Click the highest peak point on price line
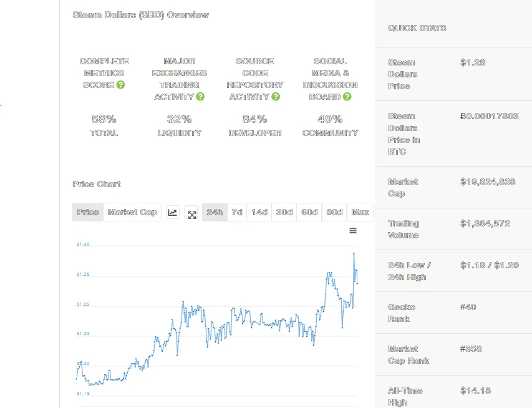Viewport: 532px width, 408px height. [x=354, y=253]
